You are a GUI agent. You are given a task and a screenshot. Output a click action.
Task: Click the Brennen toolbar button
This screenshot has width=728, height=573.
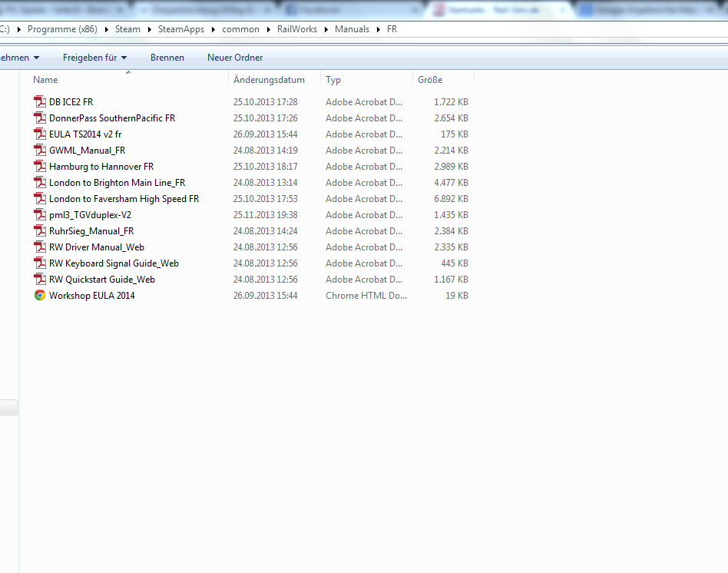click(x=167, y=58)
